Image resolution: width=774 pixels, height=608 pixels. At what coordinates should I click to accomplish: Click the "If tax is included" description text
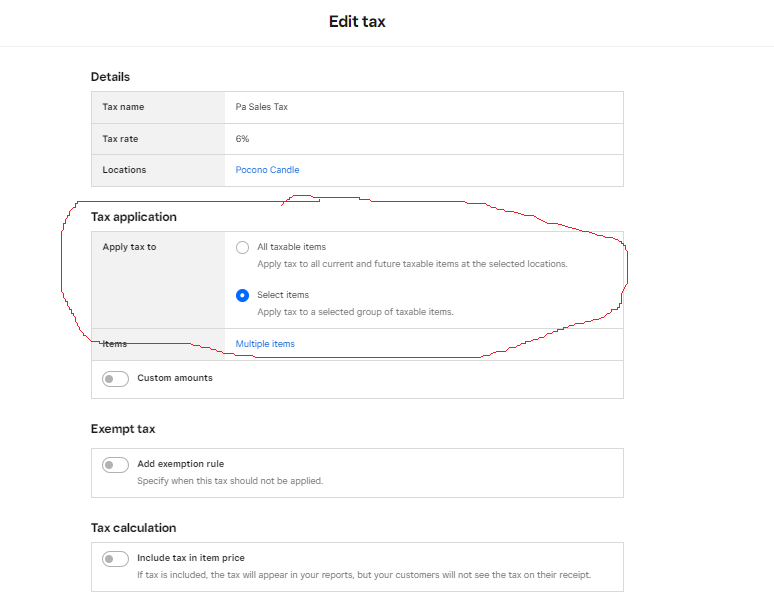click(364, 575)
